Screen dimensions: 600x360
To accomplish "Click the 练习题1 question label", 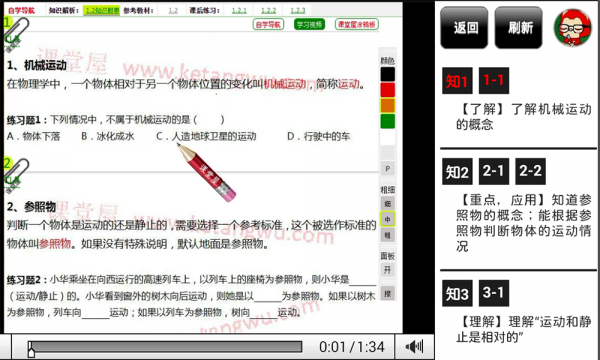I will tap(27, 120).
